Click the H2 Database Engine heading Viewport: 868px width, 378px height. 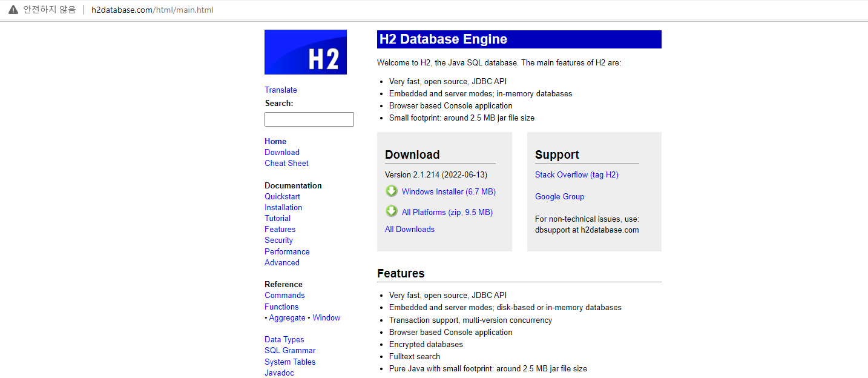(443, 39)
